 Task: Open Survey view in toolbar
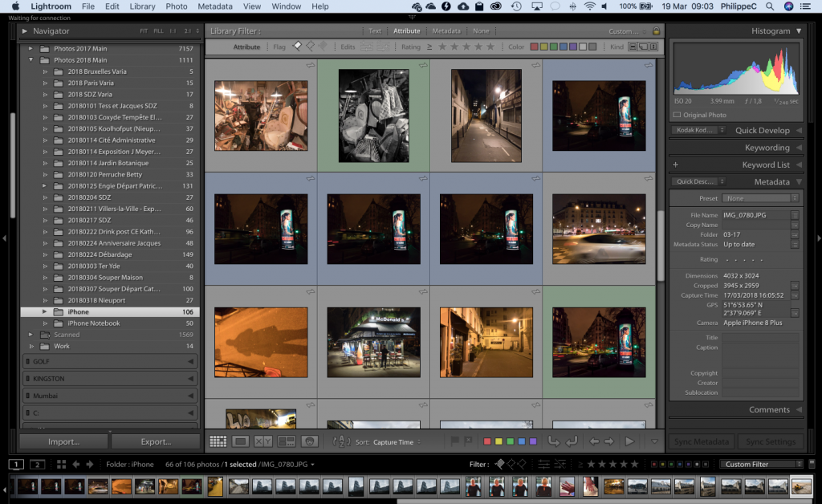click(x=287, y=441)
